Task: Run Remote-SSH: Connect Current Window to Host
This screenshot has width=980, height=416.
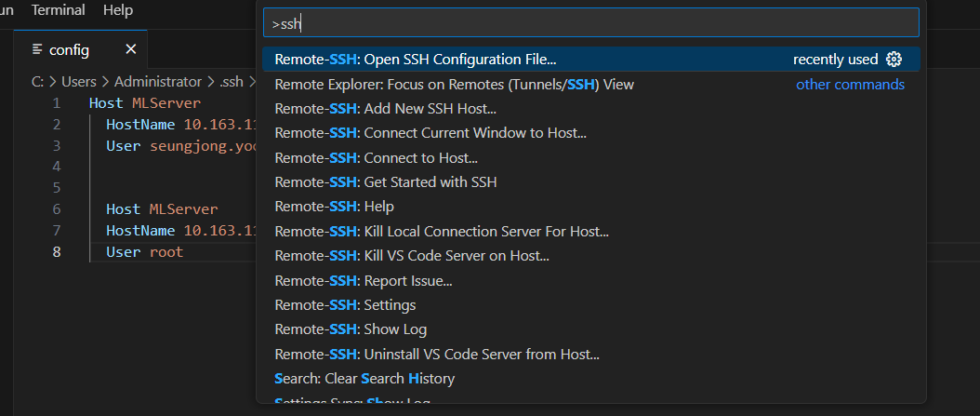Action: pos(590,133)
